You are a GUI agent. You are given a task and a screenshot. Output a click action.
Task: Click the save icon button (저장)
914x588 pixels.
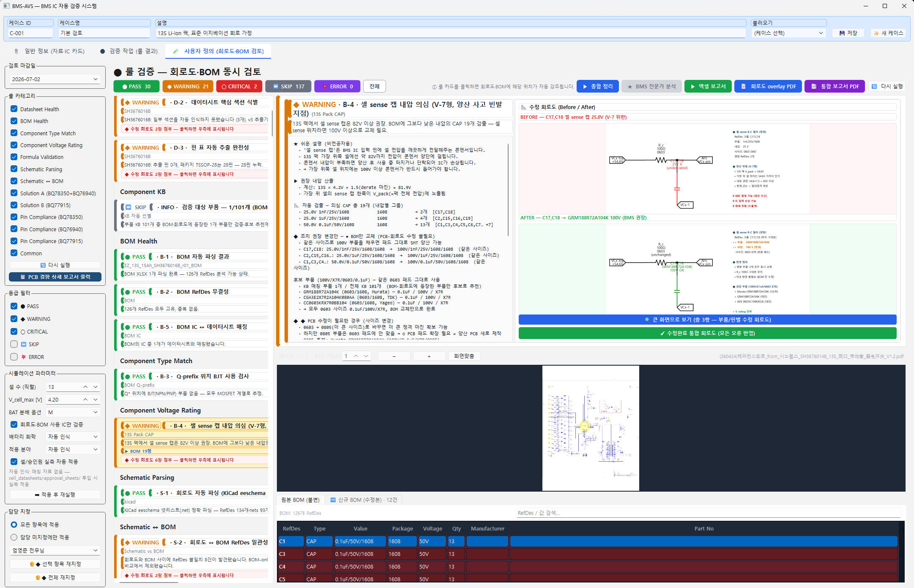[x=842, y=33]
